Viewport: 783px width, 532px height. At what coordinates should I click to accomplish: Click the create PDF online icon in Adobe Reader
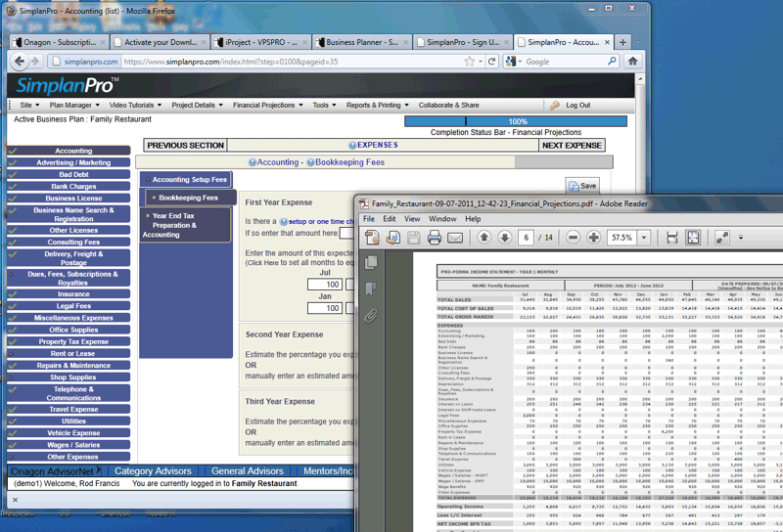[x=393, y=238]
